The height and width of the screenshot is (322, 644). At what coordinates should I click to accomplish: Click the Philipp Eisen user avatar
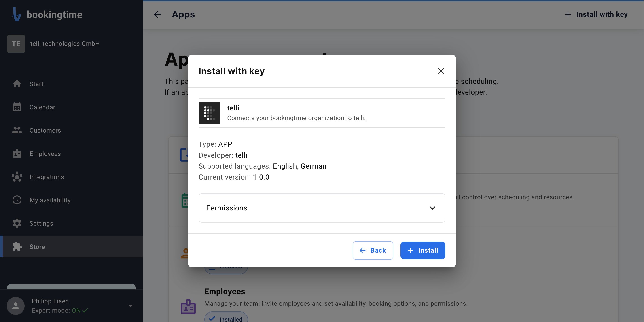[16, 306]
